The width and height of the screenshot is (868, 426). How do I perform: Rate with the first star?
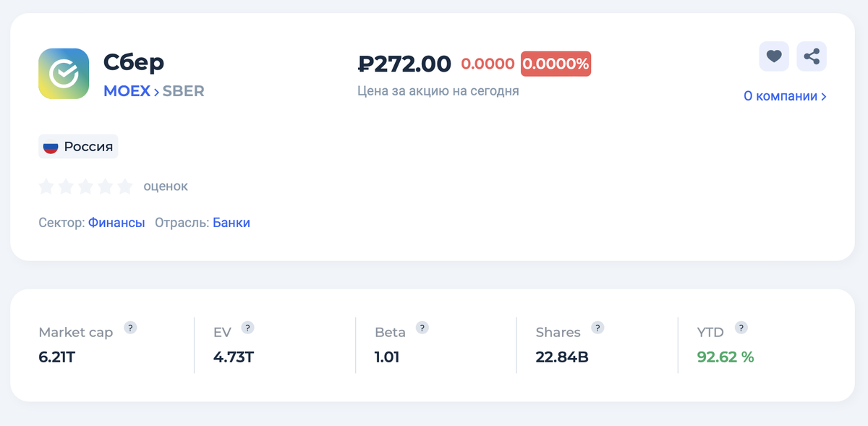click(x=46, y=187)
